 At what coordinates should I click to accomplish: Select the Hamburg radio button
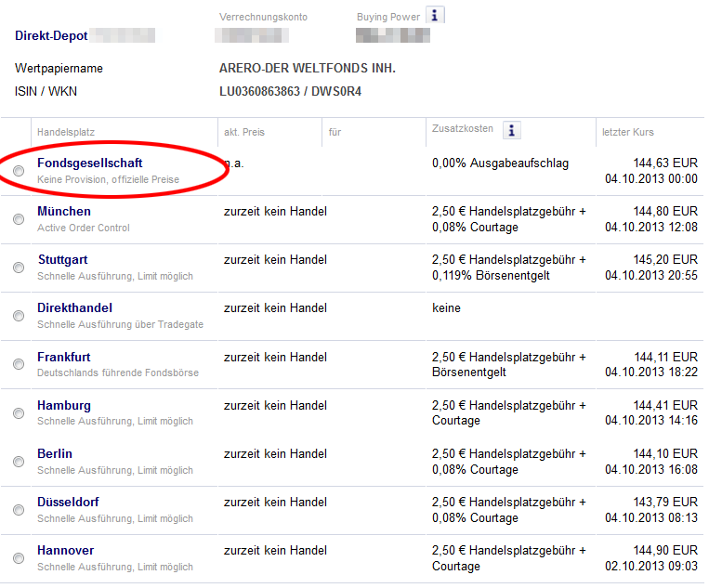coord(19,413)
